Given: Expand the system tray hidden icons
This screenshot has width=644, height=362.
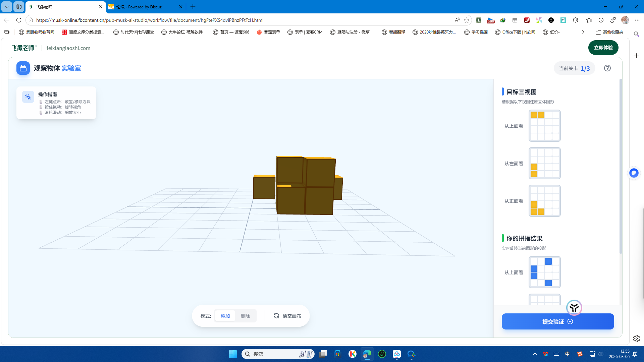Looking at the screenshot, I should [535, 354].
